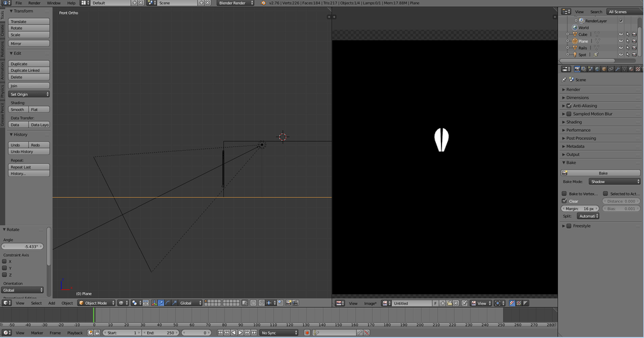The height and width of the screenshot is (338, 644).
Task: Toggle RenderLayer checkbox in outliner
Action: coord(621,21)
